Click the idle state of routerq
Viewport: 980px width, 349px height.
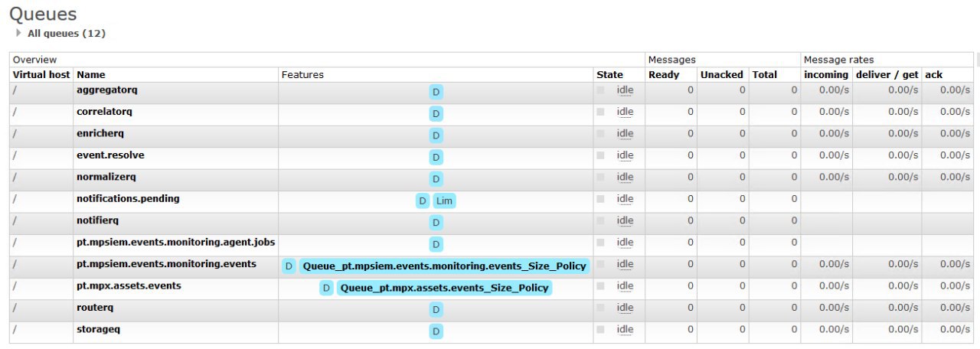(x=626, y=308)
